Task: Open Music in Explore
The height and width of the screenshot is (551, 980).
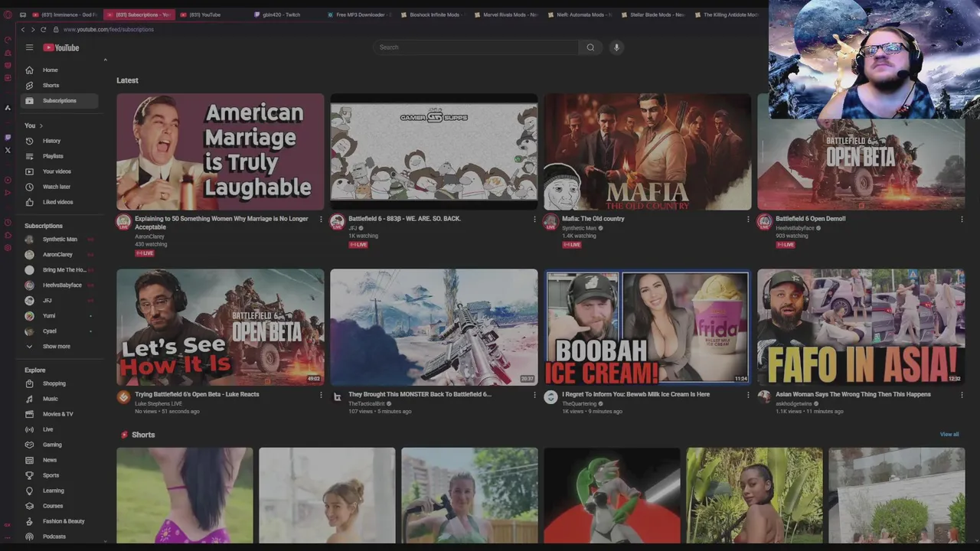Action: 60,399
